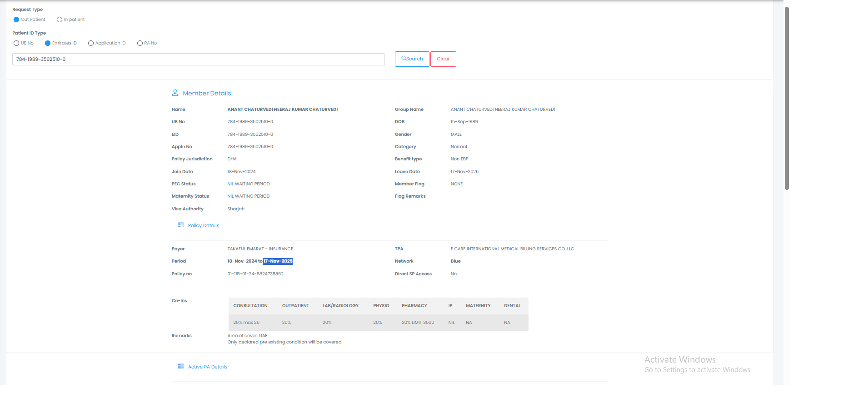Open the Policy Details section heading text

[204, 226]
